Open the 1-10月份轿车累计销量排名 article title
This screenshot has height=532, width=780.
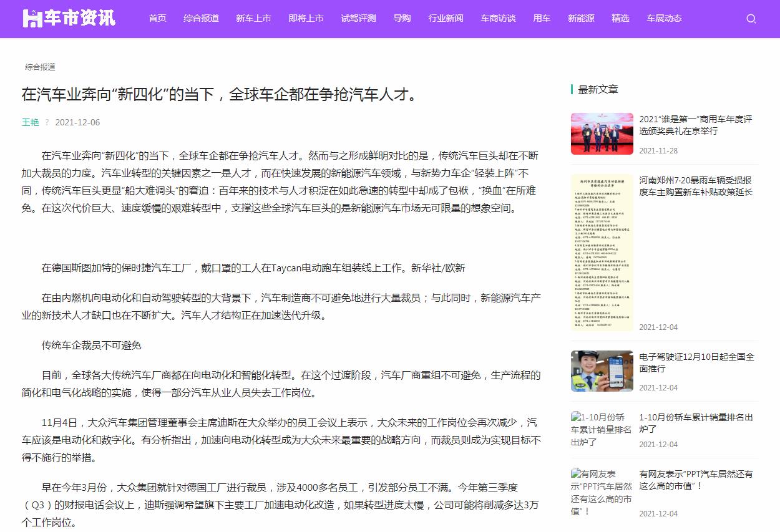[x=696, y=423]
